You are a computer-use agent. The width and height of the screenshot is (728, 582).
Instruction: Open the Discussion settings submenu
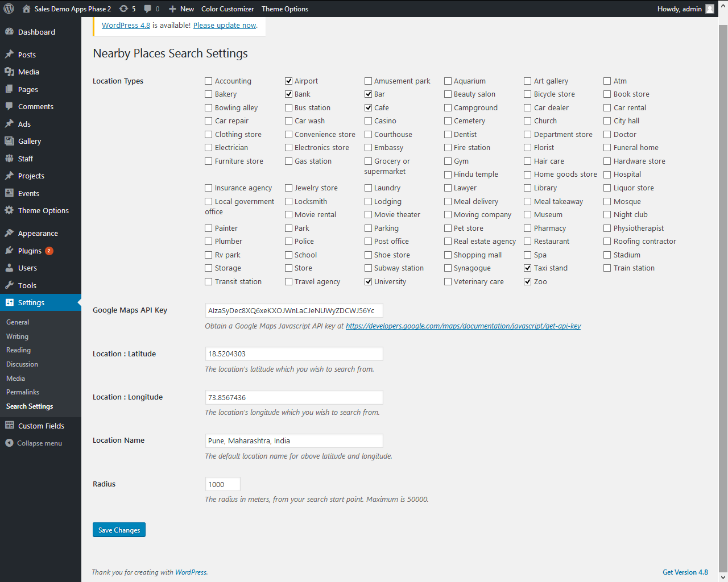[22, 364]
